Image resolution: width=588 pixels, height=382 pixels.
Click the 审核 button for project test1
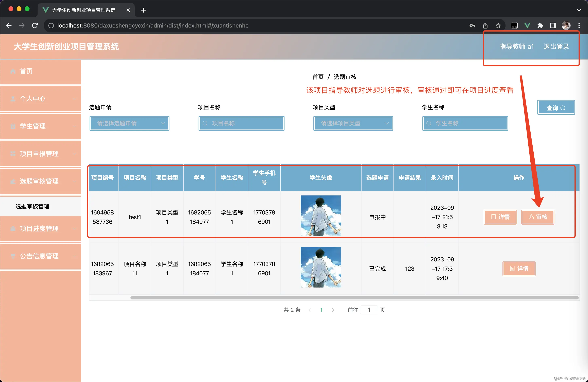point(538,217)
